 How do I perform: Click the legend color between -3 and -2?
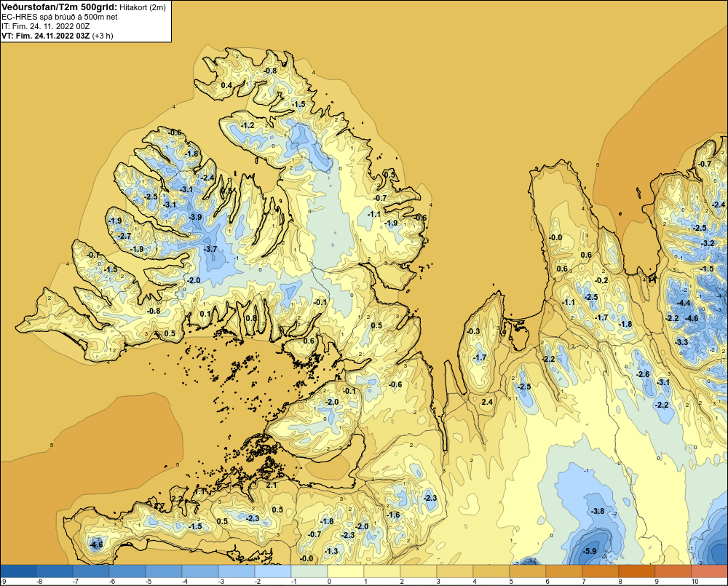click(237, 571)
